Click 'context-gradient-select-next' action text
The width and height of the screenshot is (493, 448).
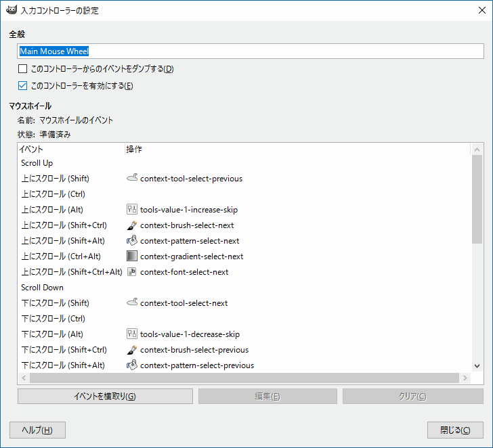click(x=192, y=256)
